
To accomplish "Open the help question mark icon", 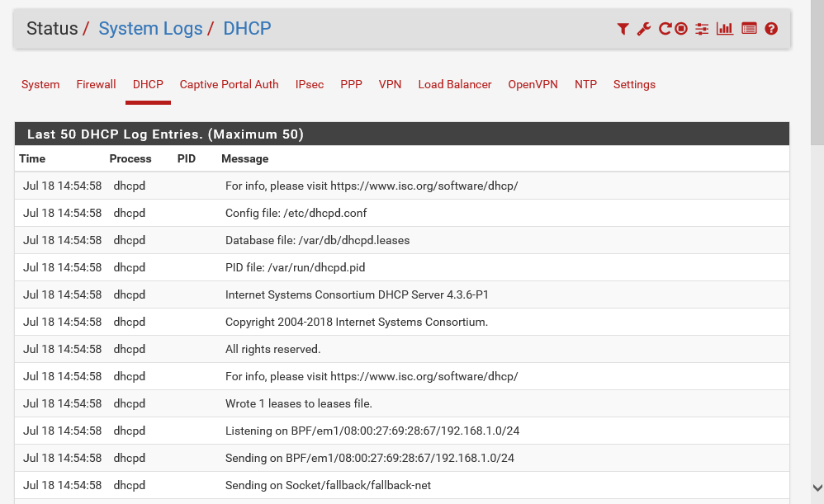I will click(x=771, y=29).
